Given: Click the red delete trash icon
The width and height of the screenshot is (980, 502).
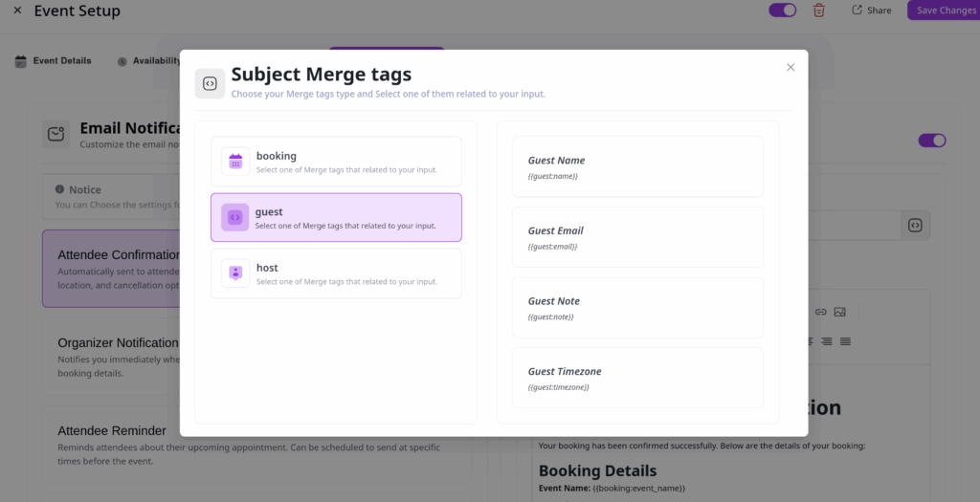Looking at the screenshot, I should pyautogui.click(x=818, y=11).
